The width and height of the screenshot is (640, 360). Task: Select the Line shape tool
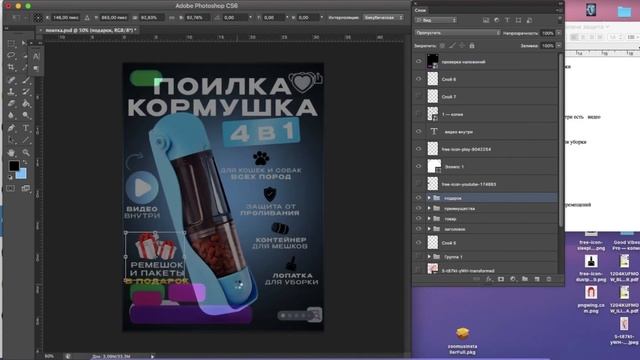coord(26,140)
